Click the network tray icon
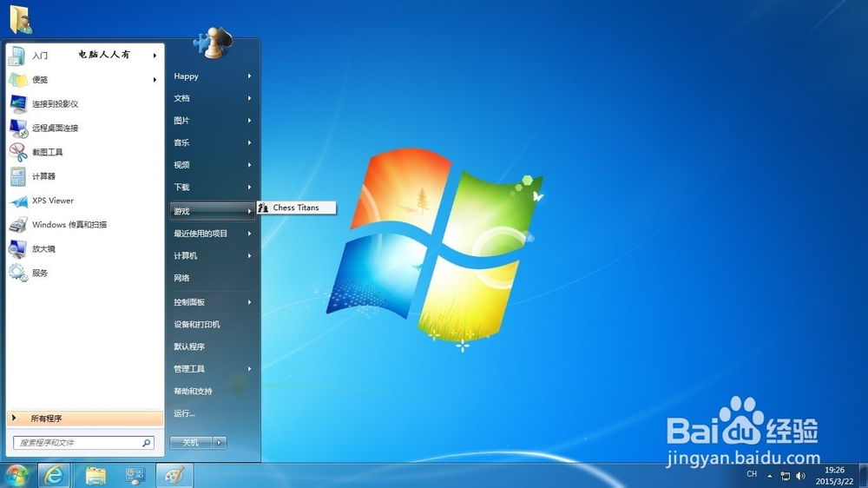Viewport: 868px width, 488px height. (785, 476)
